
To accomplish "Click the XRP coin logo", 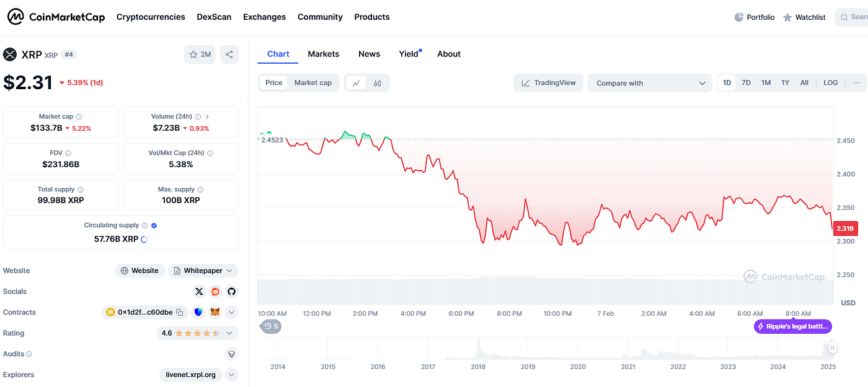I will tap(10, 54).
